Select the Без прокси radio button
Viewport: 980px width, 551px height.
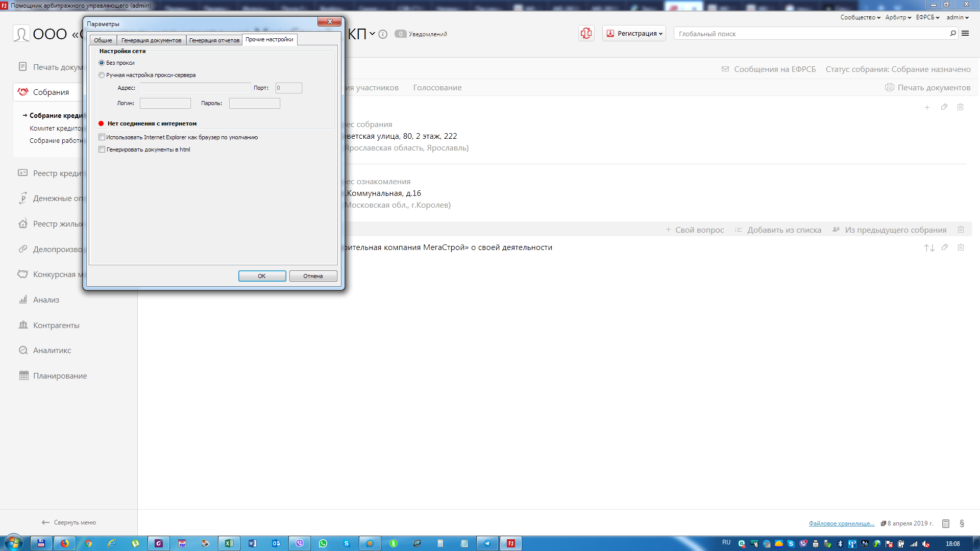102,63
